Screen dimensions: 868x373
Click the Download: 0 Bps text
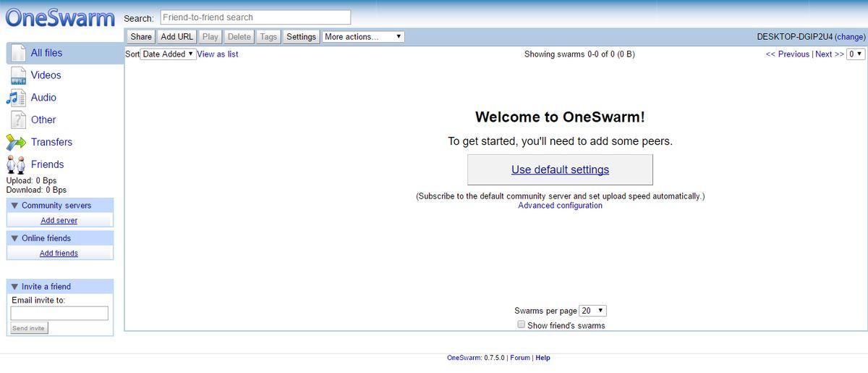[x=36, y=190]
